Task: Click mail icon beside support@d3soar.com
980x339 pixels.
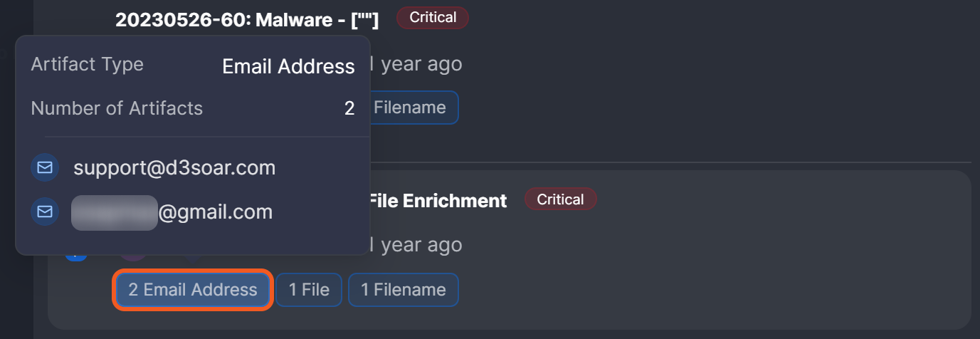Action: click(x=45, y=168)
